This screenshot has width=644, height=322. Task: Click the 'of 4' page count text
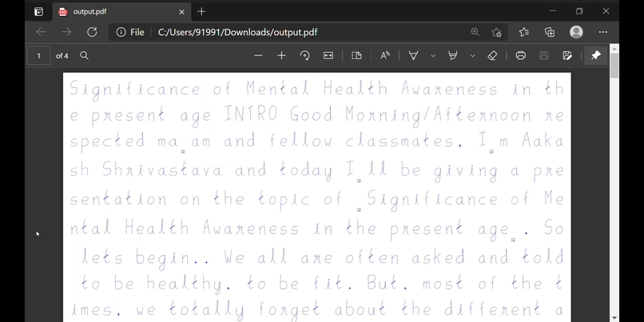tap(62, 55)
